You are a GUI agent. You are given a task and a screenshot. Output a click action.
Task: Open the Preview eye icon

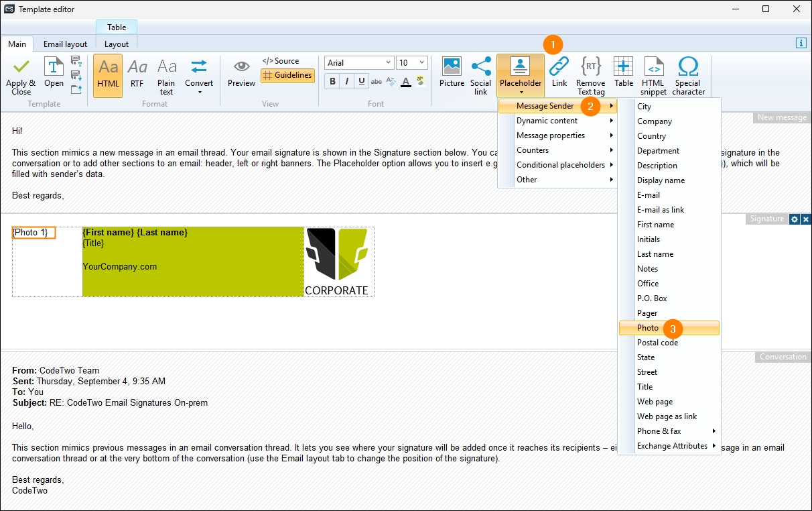click(241, 67)
